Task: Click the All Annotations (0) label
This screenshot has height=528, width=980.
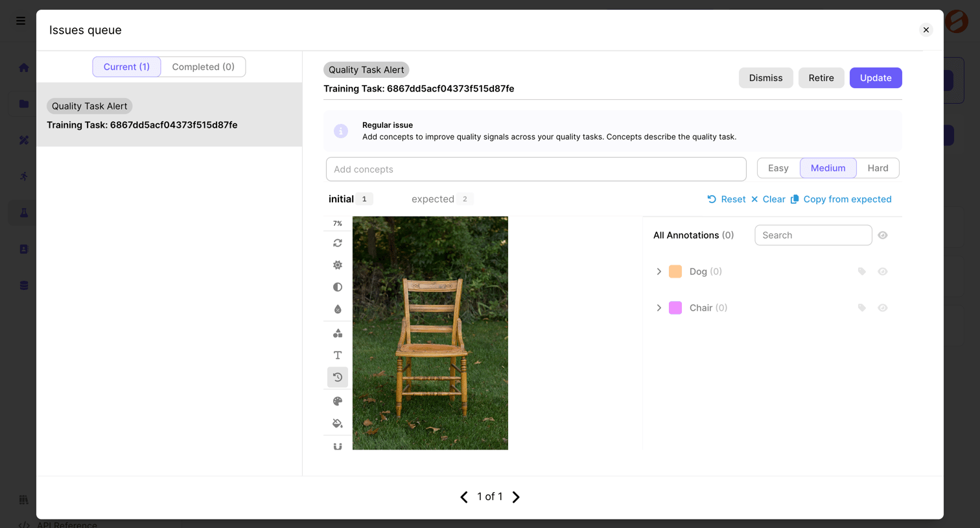Action: tap(694, 235)
